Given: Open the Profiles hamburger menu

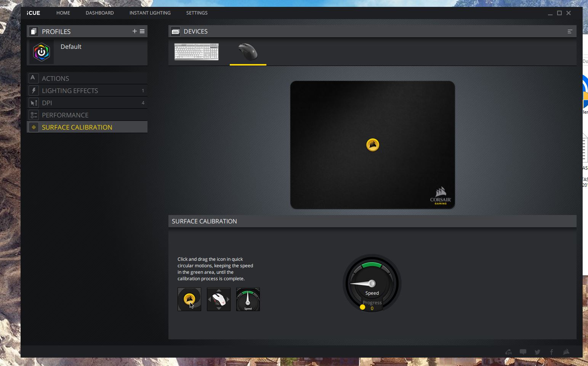Looking at the screenshot, I should [x=142, y=31].
